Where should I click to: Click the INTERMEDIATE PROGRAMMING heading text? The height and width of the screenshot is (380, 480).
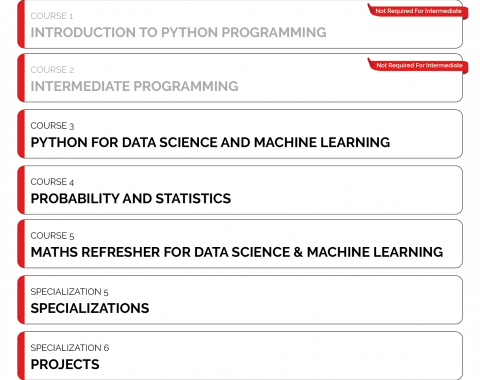point(134,86)
